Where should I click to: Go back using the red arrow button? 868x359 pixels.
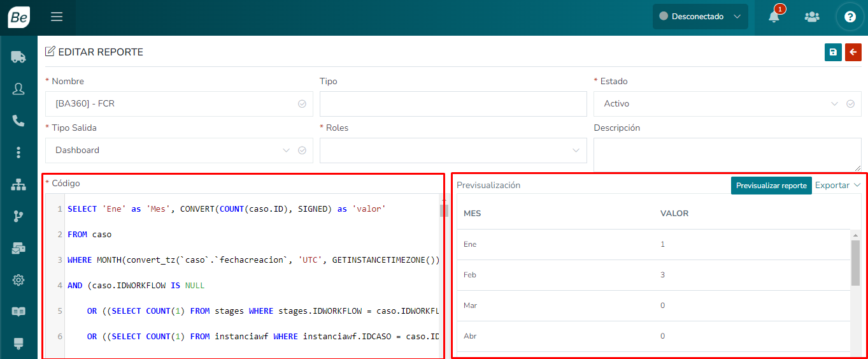click(x=853, y=52)
